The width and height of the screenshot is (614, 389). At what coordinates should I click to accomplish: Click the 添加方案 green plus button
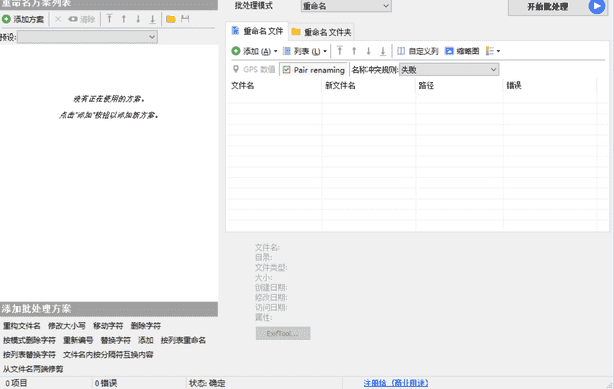pos(23,19)
